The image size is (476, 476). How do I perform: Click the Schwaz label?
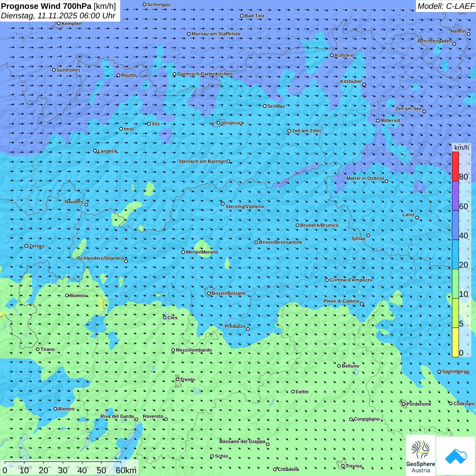(276, 106)
